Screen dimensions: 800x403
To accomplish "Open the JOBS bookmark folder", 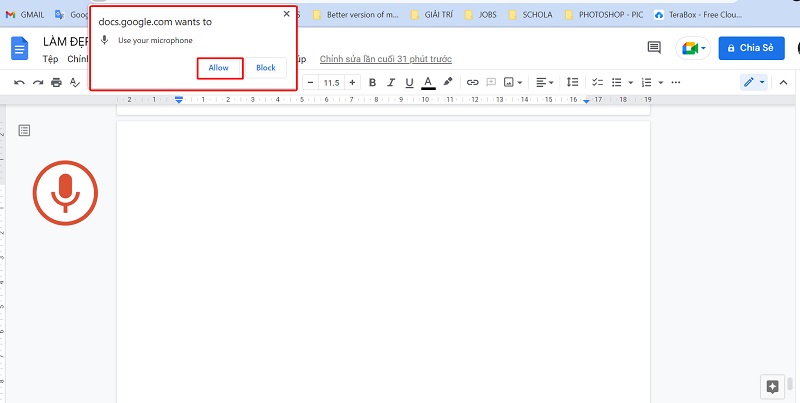I will [480, 15].
